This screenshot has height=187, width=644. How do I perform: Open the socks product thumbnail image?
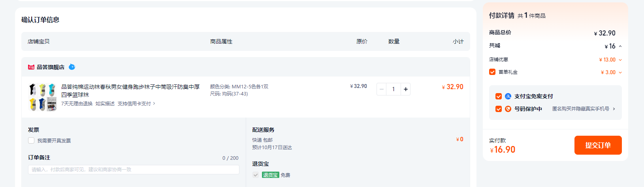pos(43,97)
